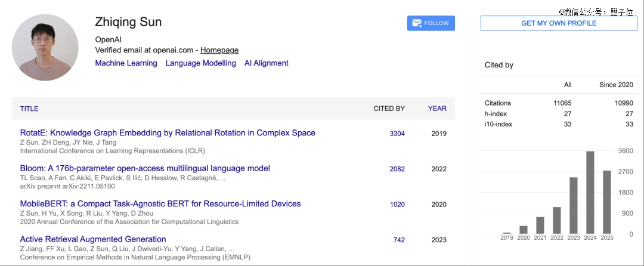Click the Cited by heading
Viewport: 644px width, 266px height.
click(x=499, y=65)
